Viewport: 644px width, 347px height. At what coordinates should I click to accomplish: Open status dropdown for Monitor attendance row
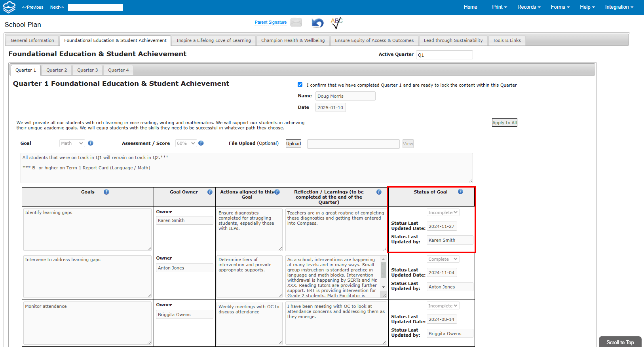(443, 306)
